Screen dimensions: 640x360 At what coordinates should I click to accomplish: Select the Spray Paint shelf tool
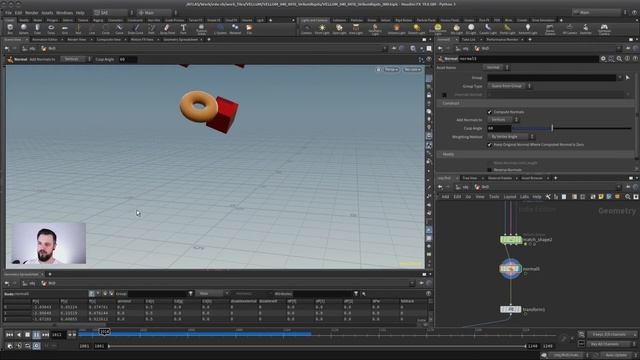click(x=167, y=29)
